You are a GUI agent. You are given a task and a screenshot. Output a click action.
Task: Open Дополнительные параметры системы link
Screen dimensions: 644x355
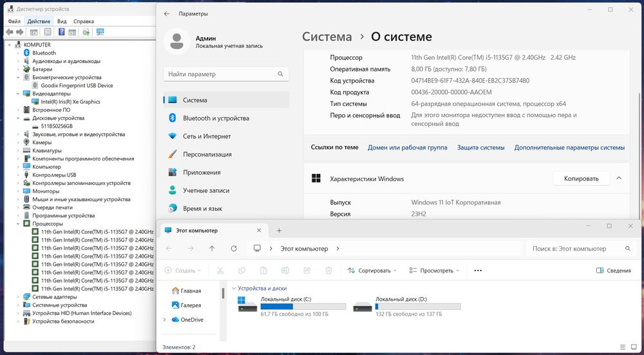569,148
